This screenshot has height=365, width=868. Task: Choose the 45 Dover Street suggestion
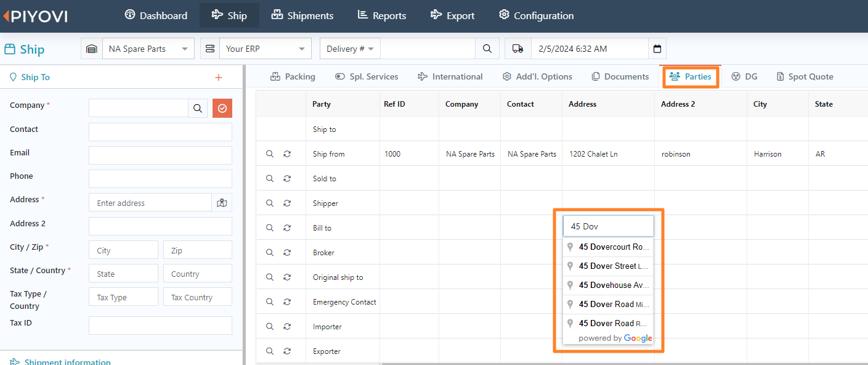tap(608, 266)
